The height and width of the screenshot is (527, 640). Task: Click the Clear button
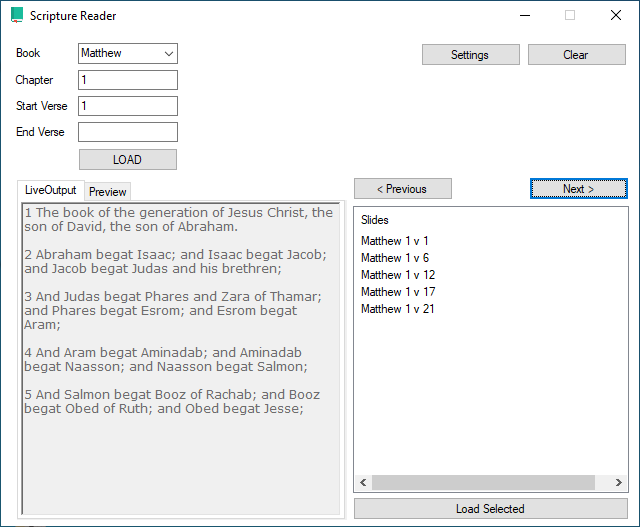click(x=576, y=55)
